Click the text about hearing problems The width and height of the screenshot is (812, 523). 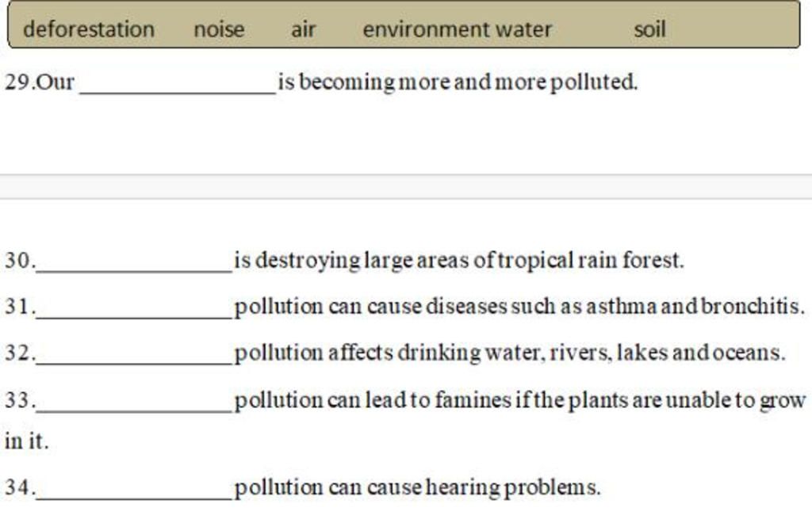[x=417, y=487]
